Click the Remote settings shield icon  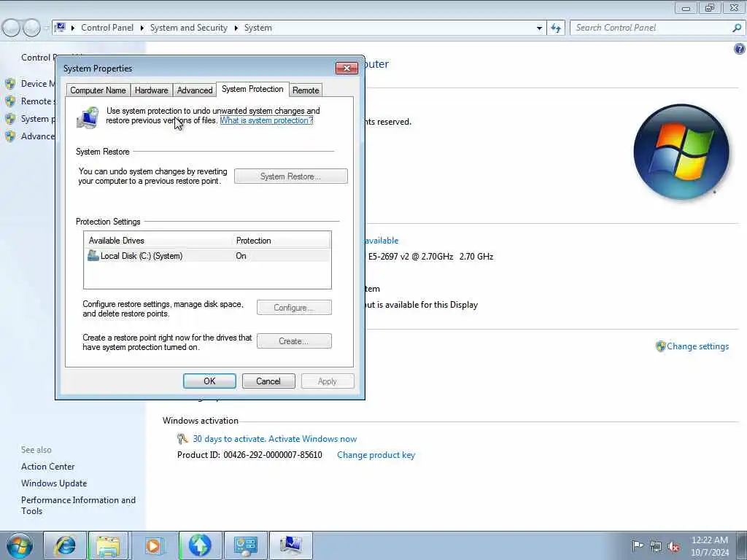pos(10,101)
